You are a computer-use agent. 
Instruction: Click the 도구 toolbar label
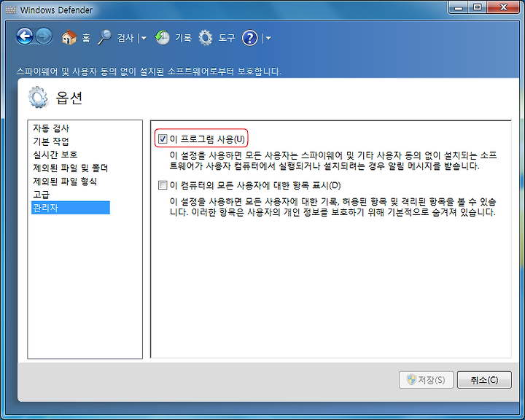227,38
